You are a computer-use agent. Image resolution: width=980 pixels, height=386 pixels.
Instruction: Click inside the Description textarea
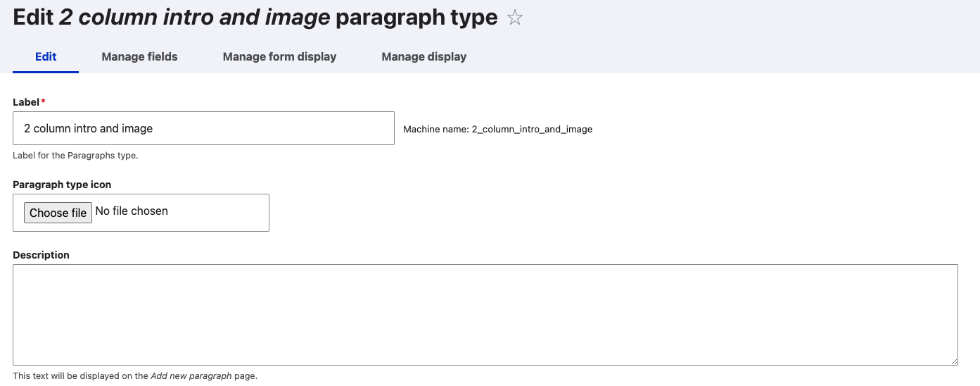tap(485, 314)
